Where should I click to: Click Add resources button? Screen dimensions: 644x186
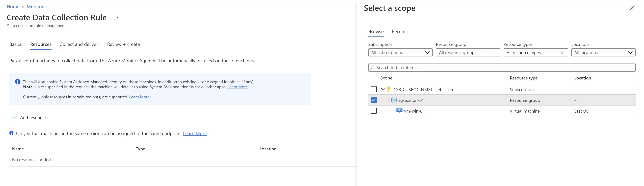pyautogui.click(x=30, y=117)
